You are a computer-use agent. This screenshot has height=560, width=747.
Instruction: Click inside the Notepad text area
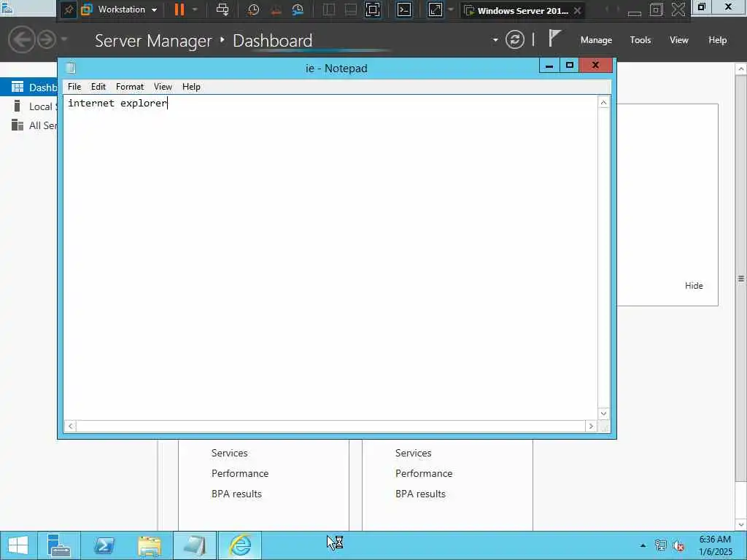(x=330, y=257)
